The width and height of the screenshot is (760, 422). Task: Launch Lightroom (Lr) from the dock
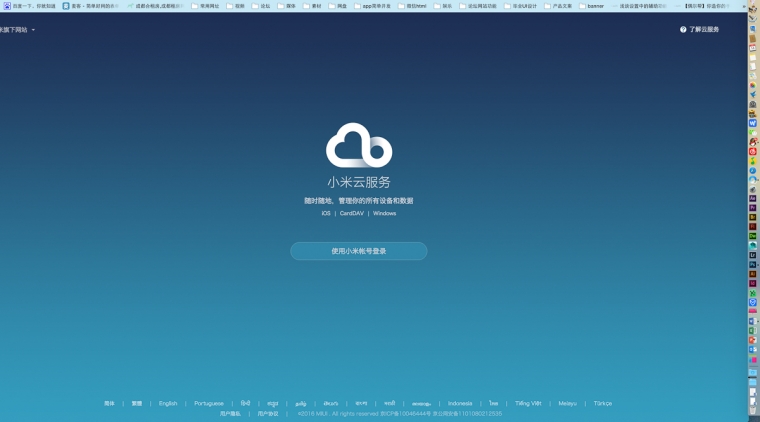tap(753, 255)
